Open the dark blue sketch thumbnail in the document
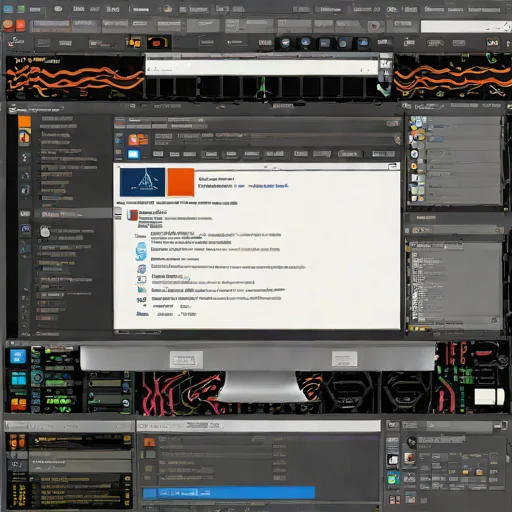 pyautogui.click(x=142, y=182)
